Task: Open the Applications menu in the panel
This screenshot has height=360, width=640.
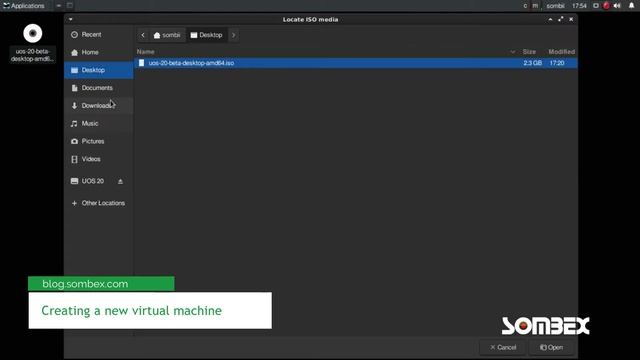Action: click(24, 6)
